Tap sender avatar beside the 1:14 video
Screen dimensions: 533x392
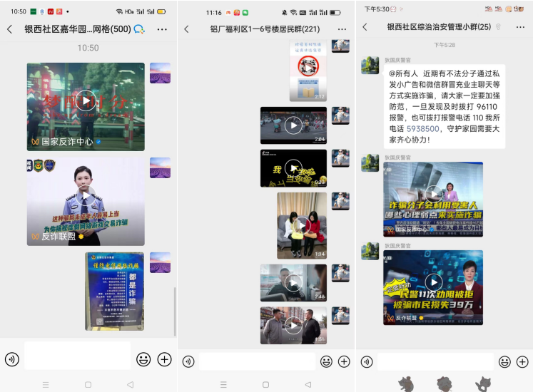340,202
